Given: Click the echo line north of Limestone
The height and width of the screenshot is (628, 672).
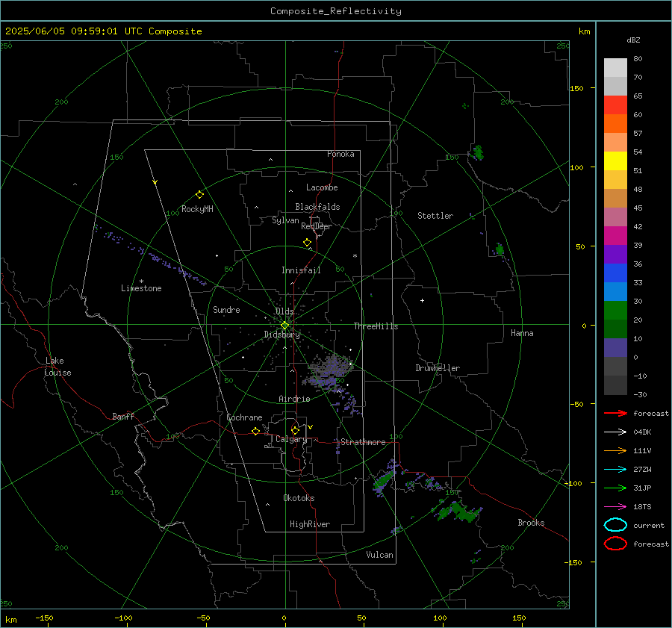Looking at the screenshot, I should pos(150,255).
